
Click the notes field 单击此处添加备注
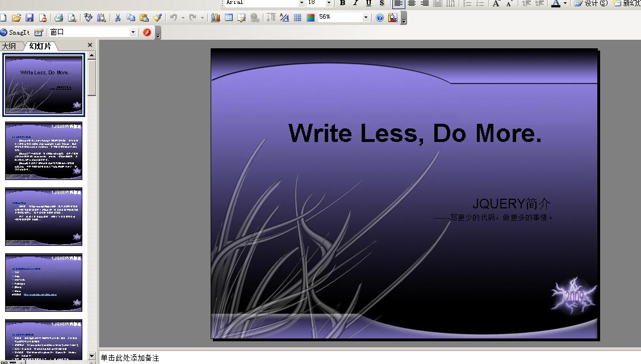tap(130, 358)
